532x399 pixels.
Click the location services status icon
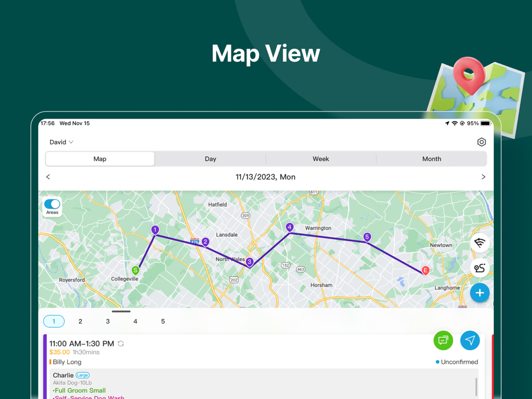coord(447,123)
